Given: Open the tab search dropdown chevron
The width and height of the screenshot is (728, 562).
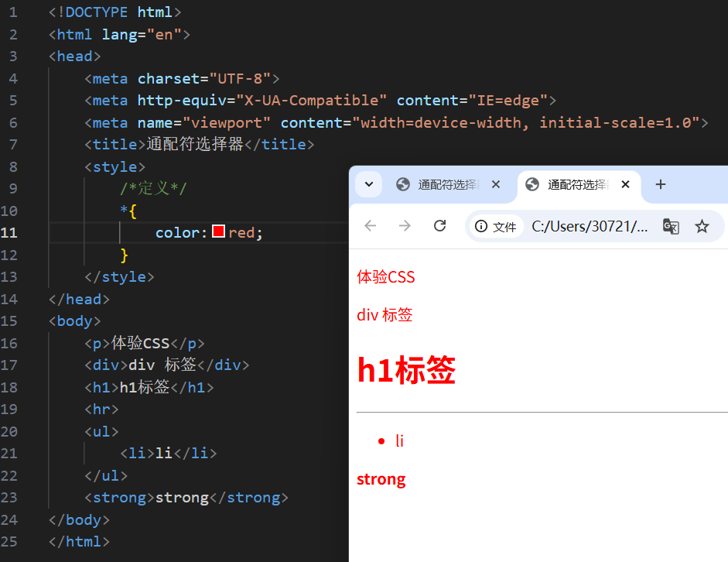Looking at the screenshot, I should tap(369, 184).
